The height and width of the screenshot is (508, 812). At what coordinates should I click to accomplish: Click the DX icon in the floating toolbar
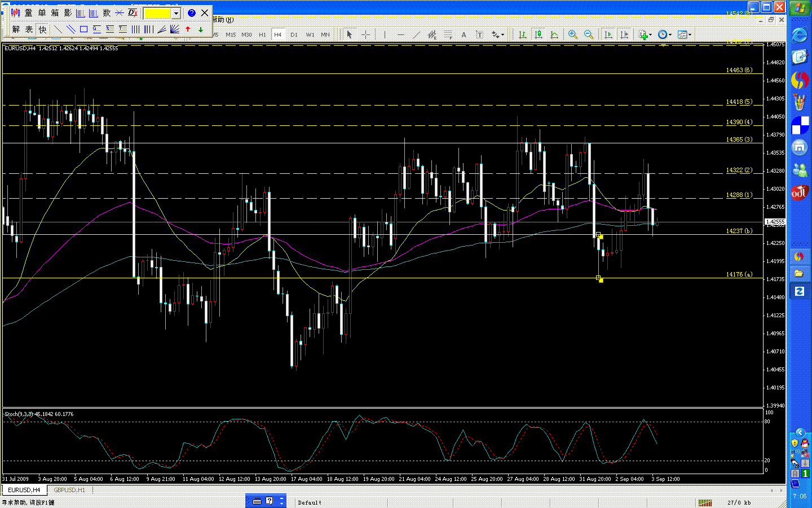pos(133,13)
